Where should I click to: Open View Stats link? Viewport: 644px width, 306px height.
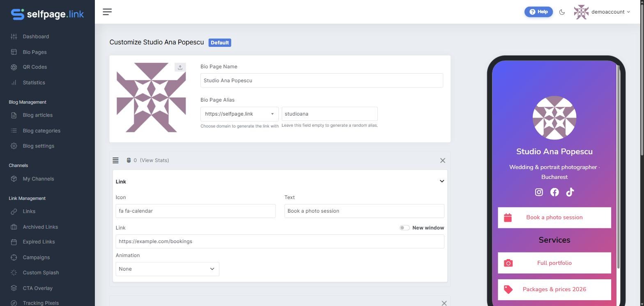[154, 160]
